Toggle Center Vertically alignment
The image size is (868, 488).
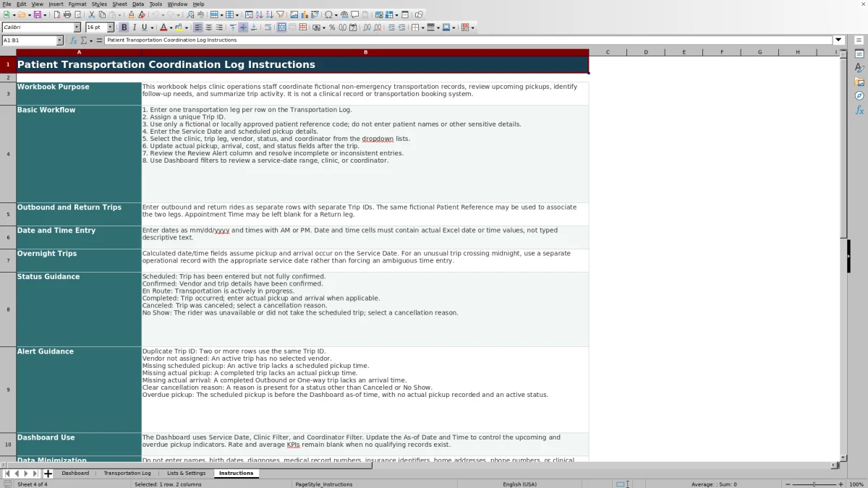coord(243,27)
